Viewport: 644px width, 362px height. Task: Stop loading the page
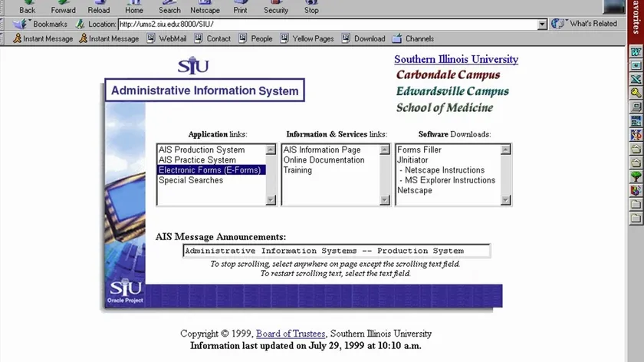click(x=311, y=7)
